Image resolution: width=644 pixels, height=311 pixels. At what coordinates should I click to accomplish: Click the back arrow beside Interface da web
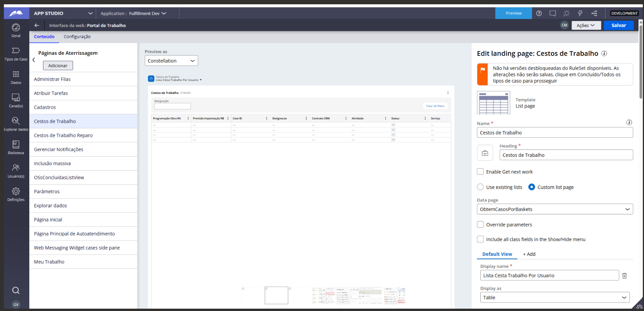pyautogui.click(x=37, y=25)
